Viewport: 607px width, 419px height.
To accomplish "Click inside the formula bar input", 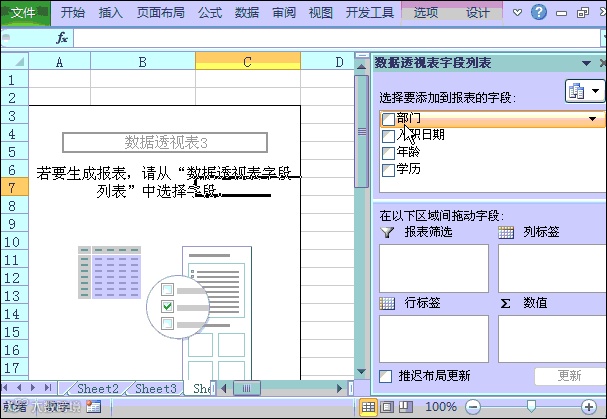I will point(337,38).
